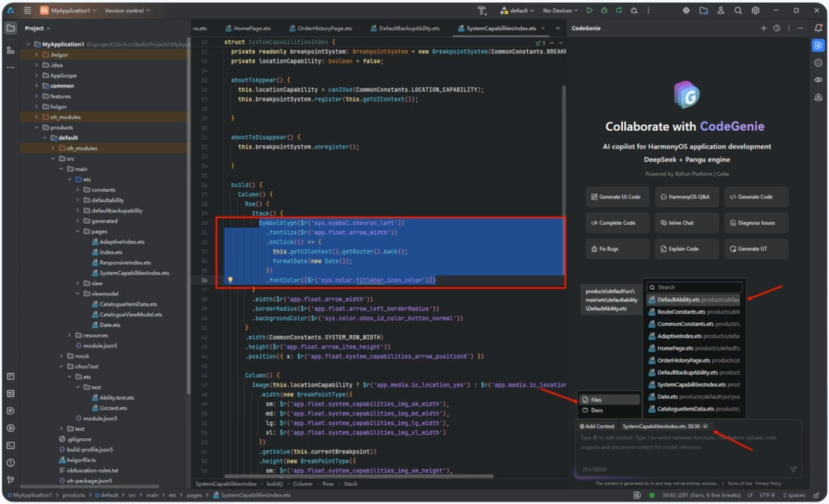
Task: Click the eye icon in right sidebar
Action: [x=818, y=80]
